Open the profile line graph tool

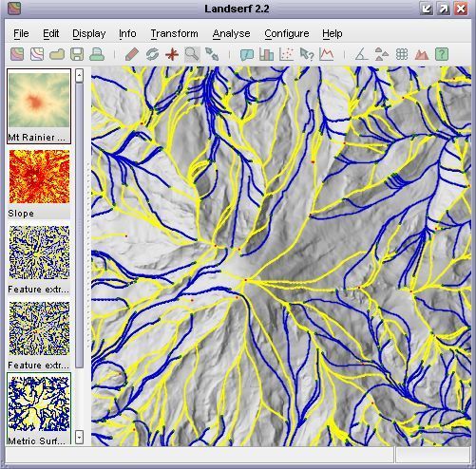(x=327, y=54)
